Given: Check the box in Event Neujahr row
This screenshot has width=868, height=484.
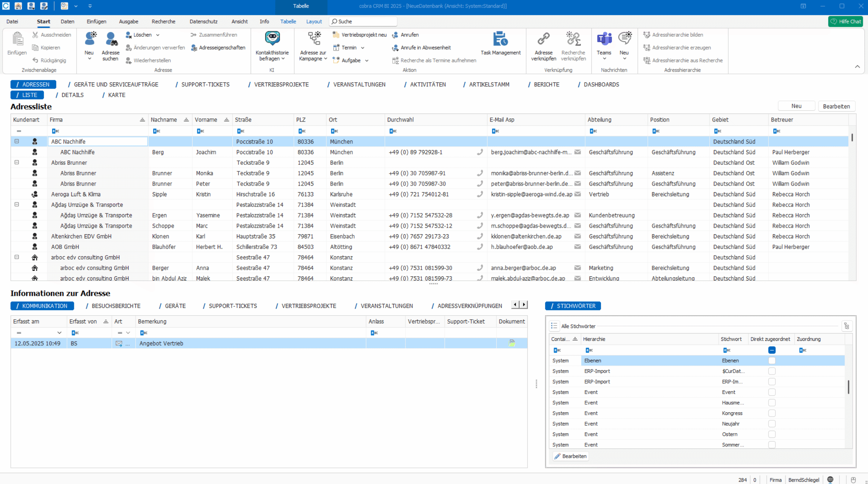Looking at the screenshot, I should [772, 424].
